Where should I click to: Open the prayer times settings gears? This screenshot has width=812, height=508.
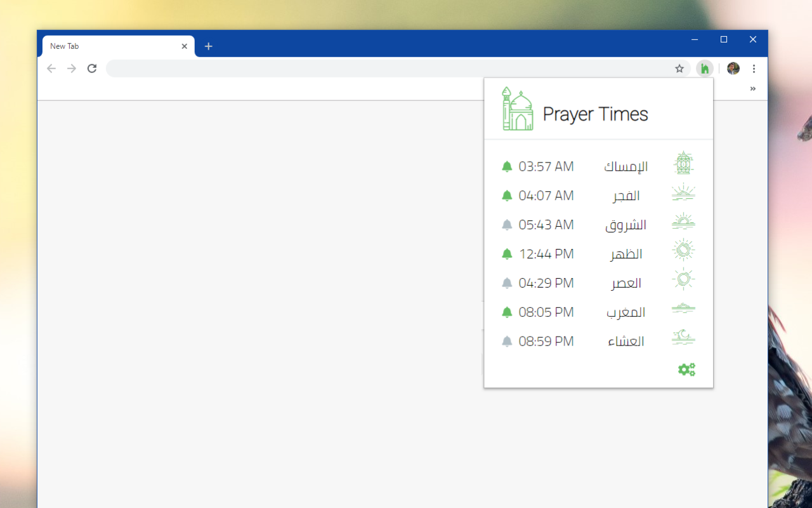click(686, 370)
